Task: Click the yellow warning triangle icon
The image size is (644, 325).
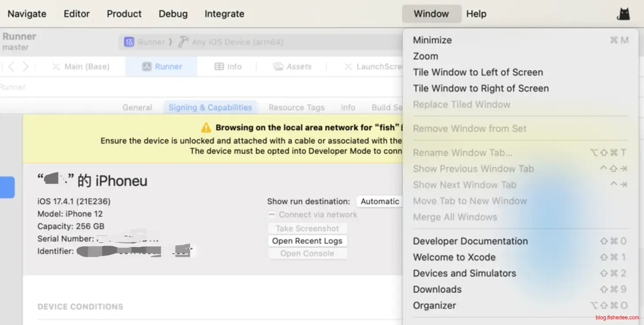Action: click(206, 128)
